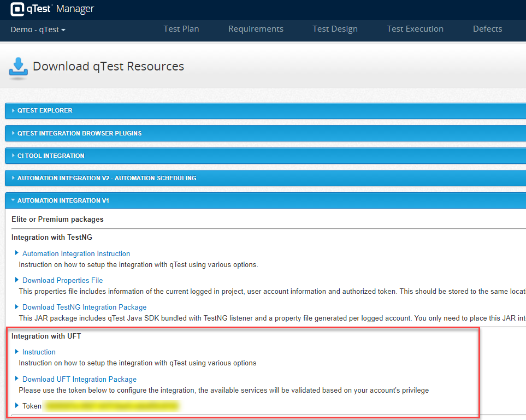Switch to the Test Design tab
This screenshot has height=420, width=526.
coord(335,29)
